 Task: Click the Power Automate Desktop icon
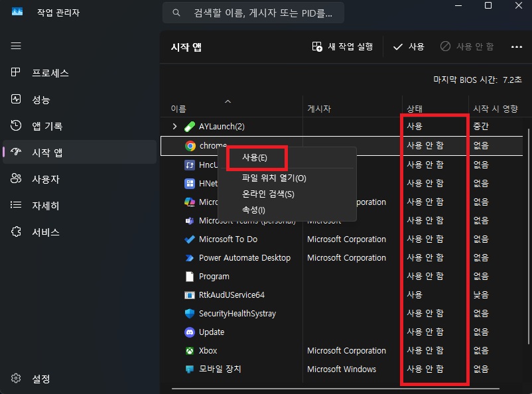(190, 258)
